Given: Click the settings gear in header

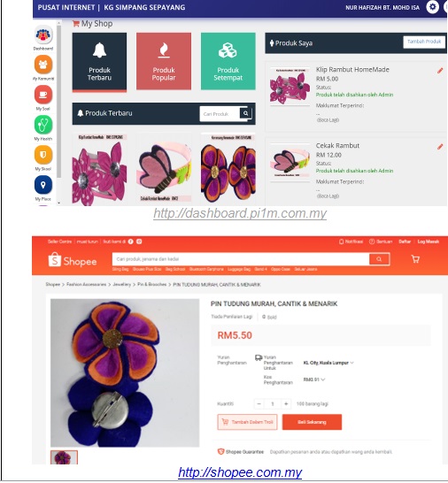Looking at the screenshot, I should point(433,7).
